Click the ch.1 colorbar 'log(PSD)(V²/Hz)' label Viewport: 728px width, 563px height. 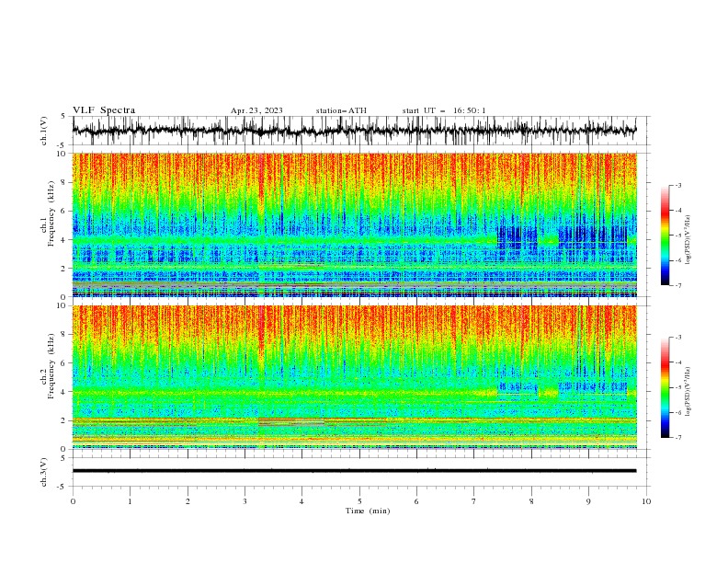tap(688, 240)
